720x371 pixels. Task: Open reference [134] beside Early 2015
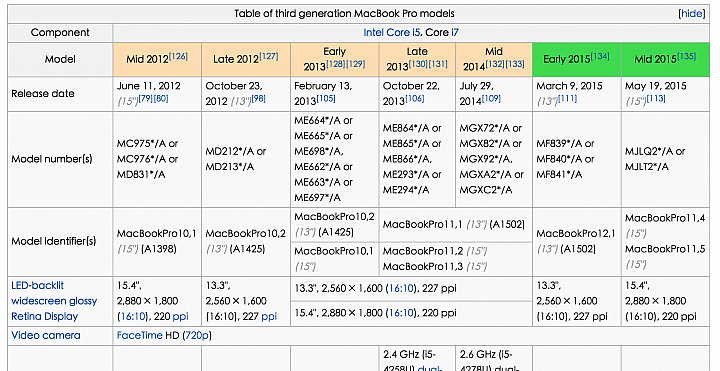600,56
